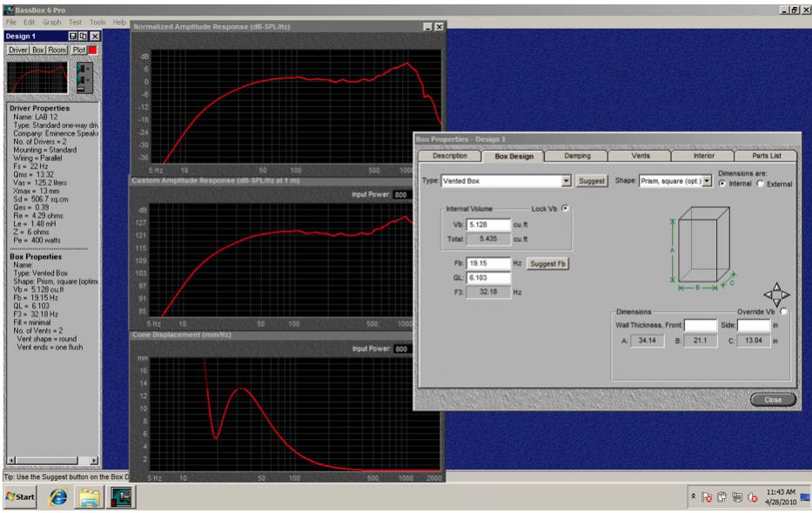Click left arrow of Design 1 horizontal scrollbar

11,460
